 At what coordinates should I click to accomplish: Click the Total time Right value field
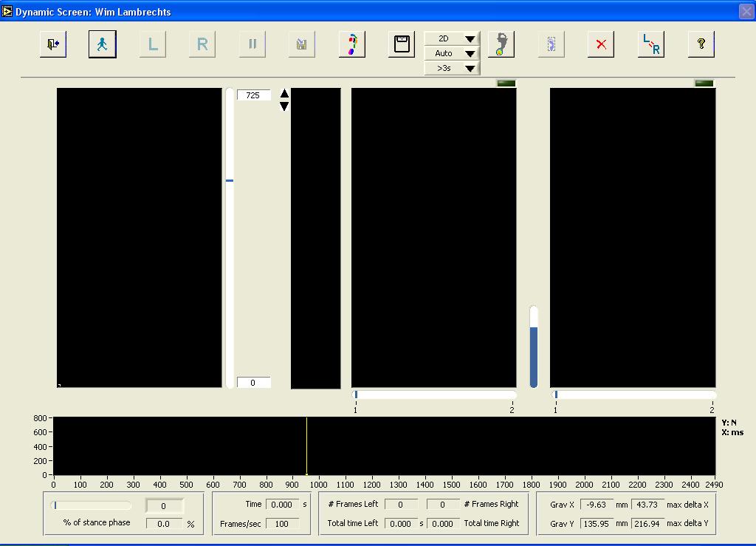point(443,524)
